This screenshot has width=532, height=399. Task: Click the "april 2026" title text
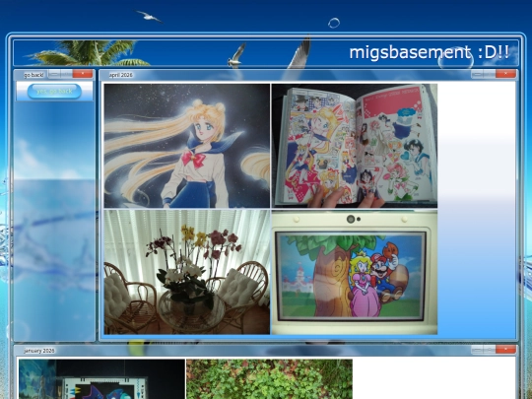[121, 75]
